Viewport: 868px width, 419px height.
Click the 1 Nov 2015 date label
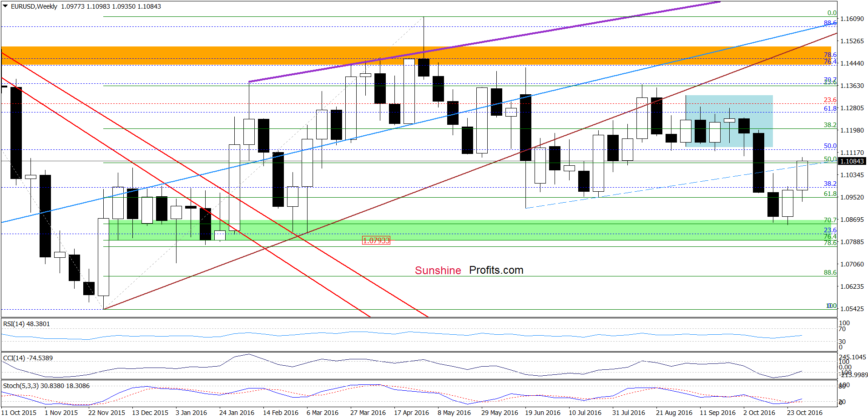coord(61,413)
